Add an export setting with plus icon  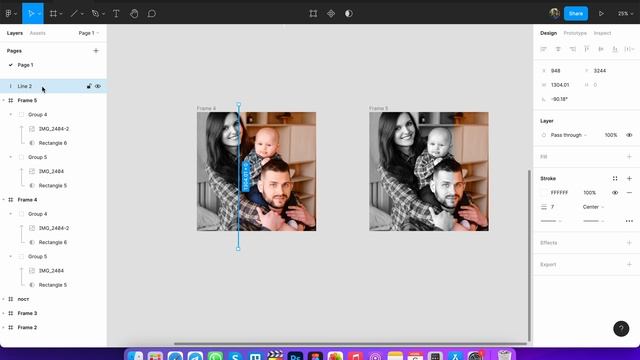click(x=629, y=264)
